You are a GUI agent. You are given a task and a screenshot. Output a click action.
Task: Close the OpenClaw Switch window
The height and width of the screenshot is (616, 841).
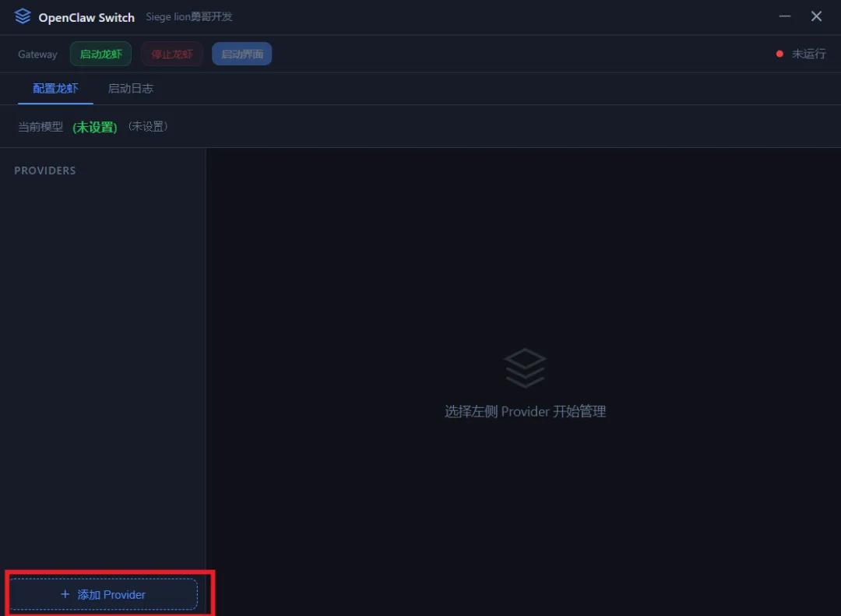coord(816,16)
